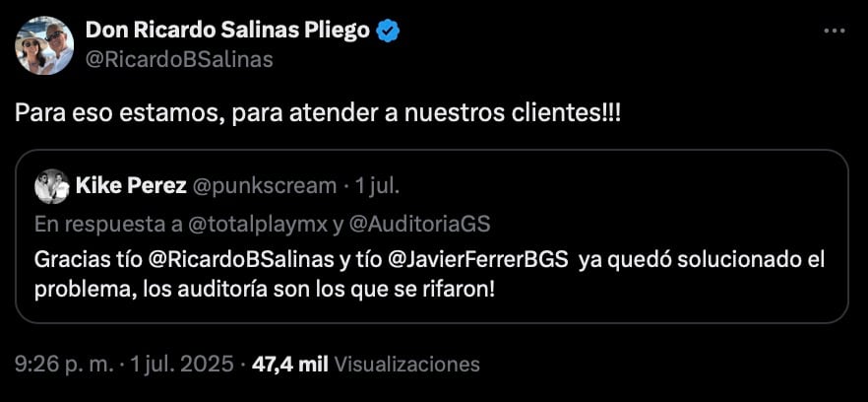Open the three-dot more options menu
The height and width of the screenshot is (402, 868).
click(x=835, y=32)
